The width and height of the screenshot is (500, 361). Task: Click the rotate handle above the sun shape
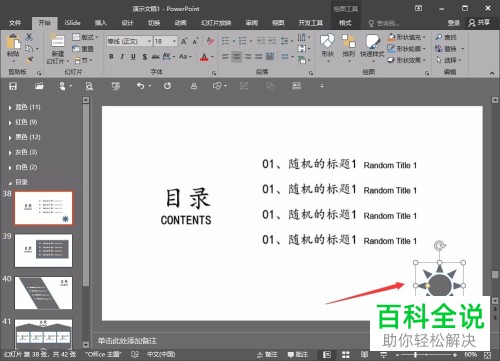click(440, 246)
